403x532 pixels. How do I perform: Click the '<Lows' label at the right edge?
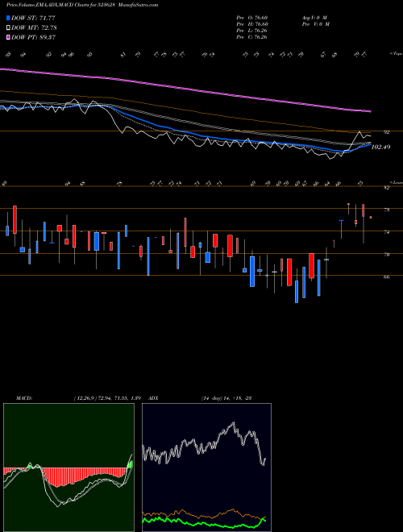[396, 182]
